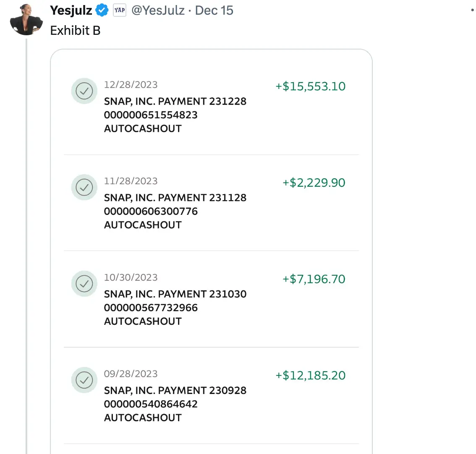Click the checkmark icon for 12/28/2023 payment
Image resolution: width=476 pixels, height=454 pixels.
(84, 91)
